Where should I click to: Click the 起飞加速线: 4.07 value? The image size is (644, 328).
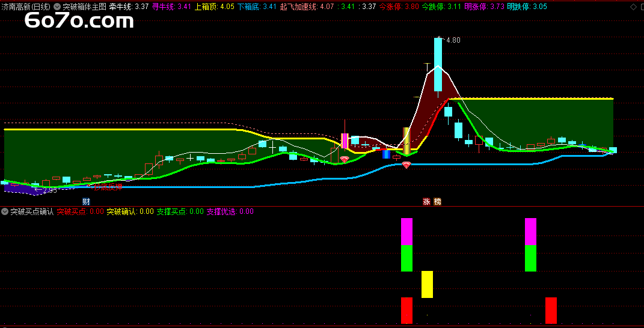[x=307, y=7]
